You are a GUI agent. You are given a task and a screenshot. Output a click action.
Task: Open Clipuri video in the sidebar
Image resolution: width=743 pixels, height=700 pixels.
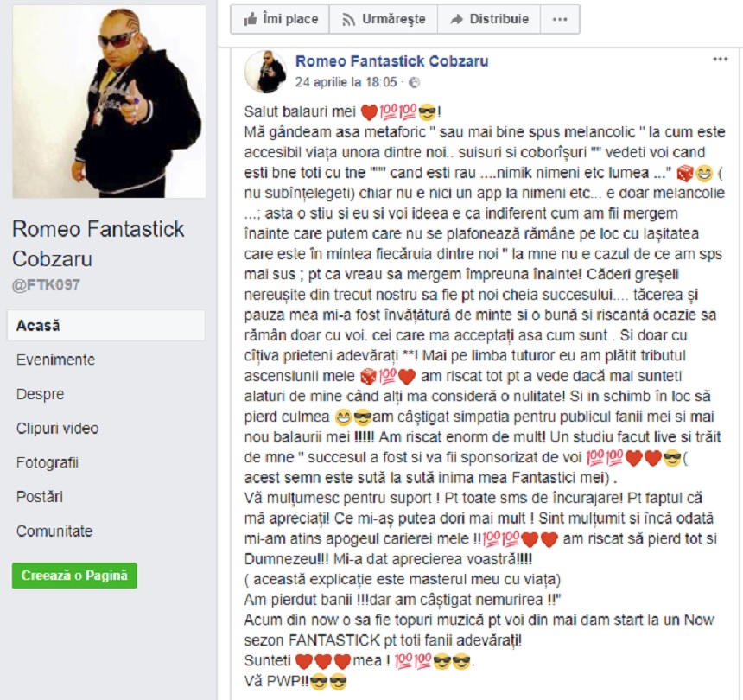pyautogui.click(x=57, y=428)
